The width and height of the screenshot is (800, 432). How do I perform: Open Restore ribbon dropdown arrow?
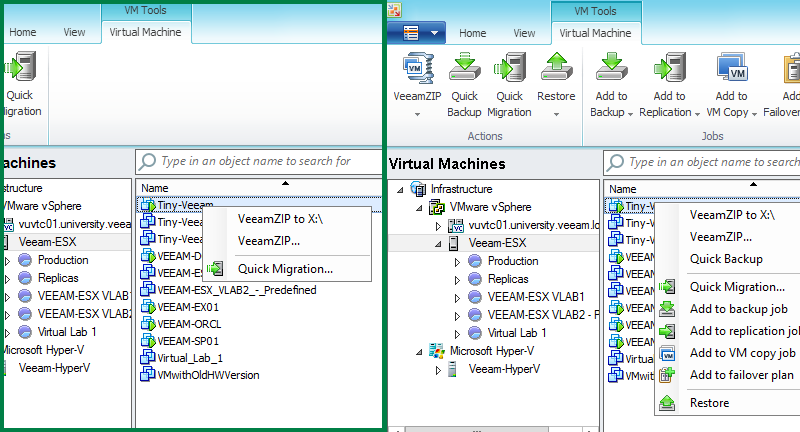[x=556, y=114]
